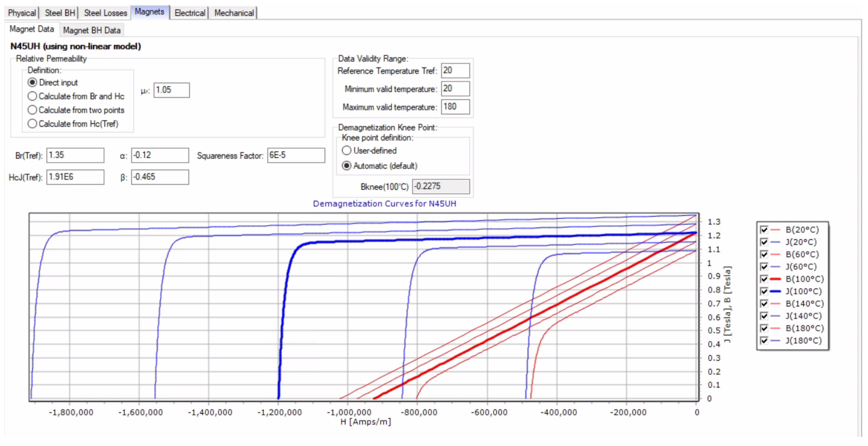Click the Electrical tab
868x446 pixels.
[x=189, y=13]
